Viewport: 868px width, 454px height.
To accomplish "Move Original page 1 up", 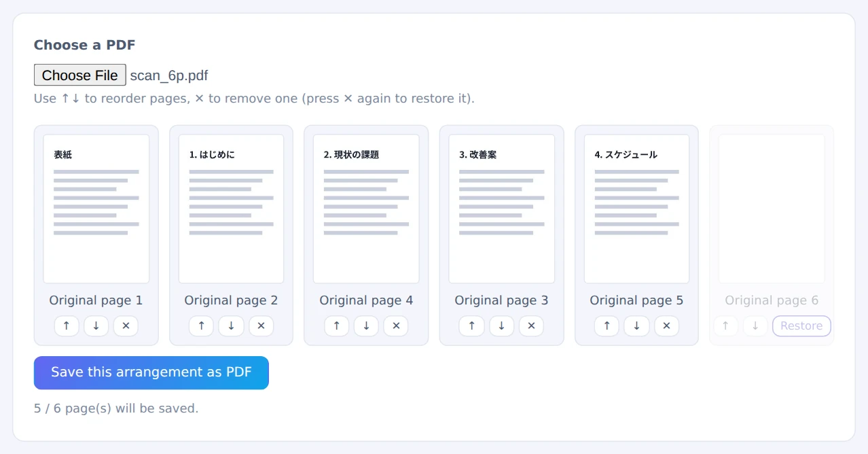I will coord(67,326).
